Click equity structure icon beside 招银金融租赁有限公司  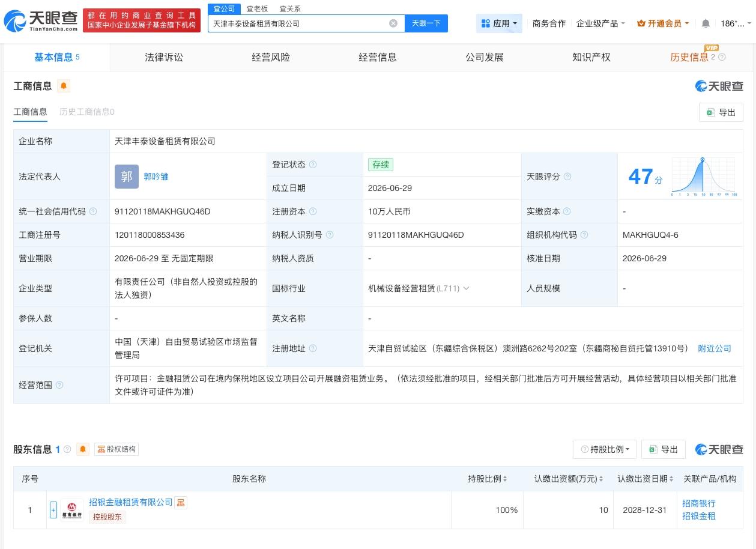[181, 503]
